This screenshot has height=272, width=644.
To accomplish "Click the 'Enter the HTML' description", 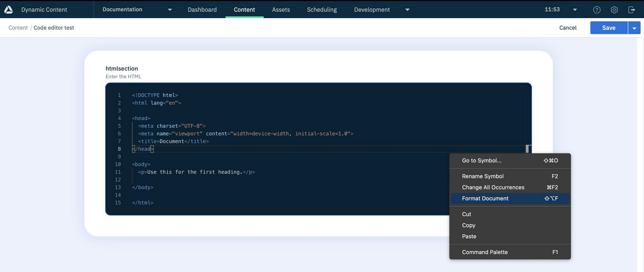I will tap(123, 76).
